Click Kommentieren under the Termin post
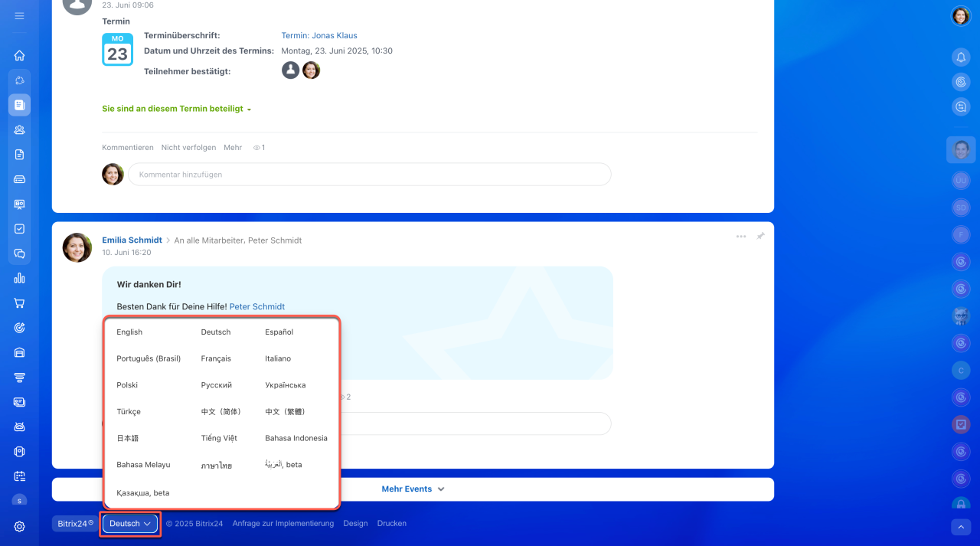This screenshot has height=546, width=980. (x=128, y=147)
